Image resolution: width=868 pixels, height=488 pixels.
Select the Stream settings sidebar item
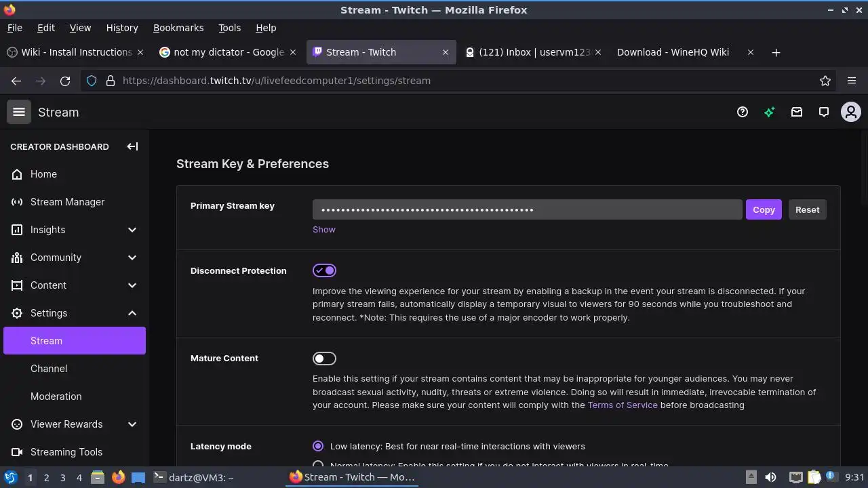pyautogui.click(x=75, y=341)
